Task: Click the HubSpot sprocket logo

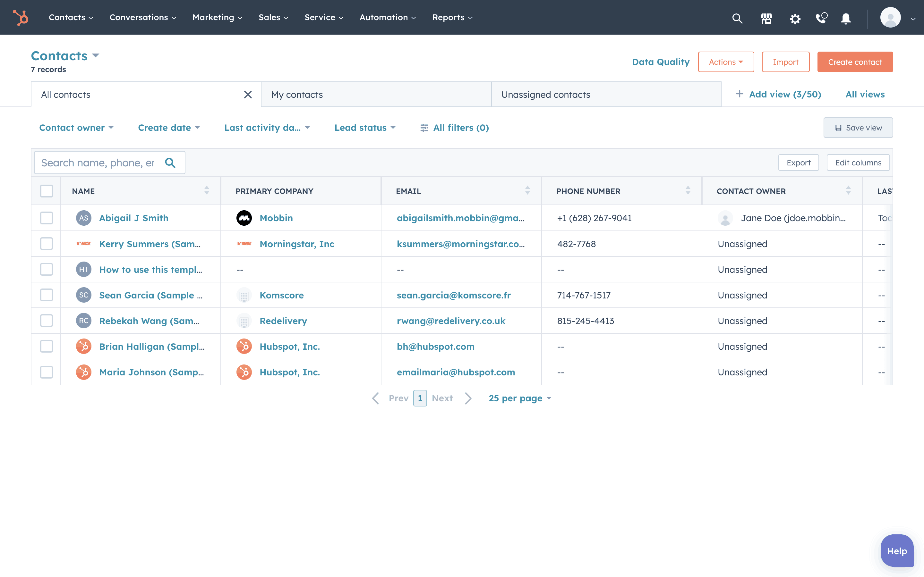Action: coord(21,18)
